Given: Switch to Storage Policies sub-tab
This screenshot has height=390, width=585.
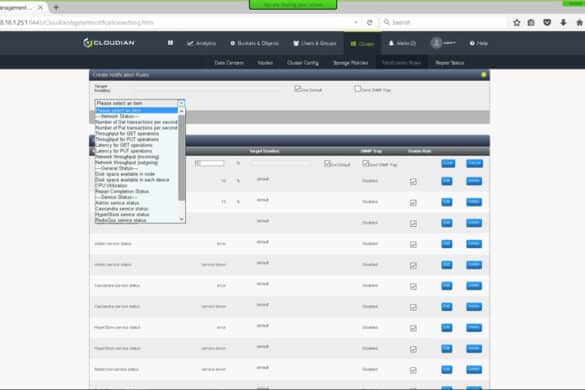Looking at the screenshot, I should [x=350, y=63].
